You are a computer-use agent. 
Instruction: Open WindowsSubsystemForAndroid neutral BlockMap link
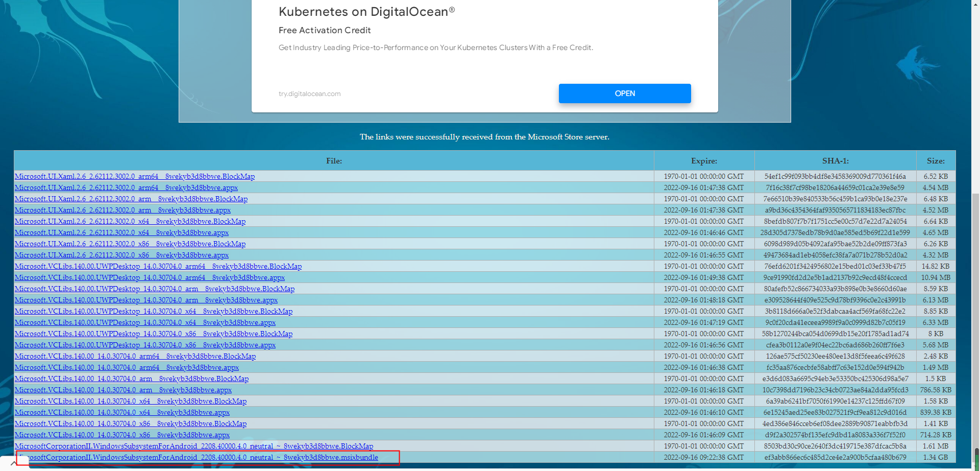tap(194, 446)
